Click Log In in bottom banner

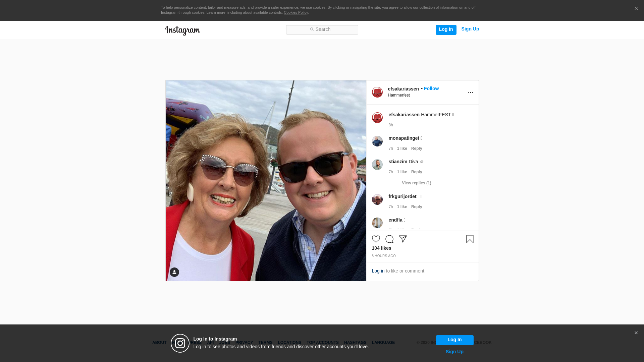(x=454, y=340)
